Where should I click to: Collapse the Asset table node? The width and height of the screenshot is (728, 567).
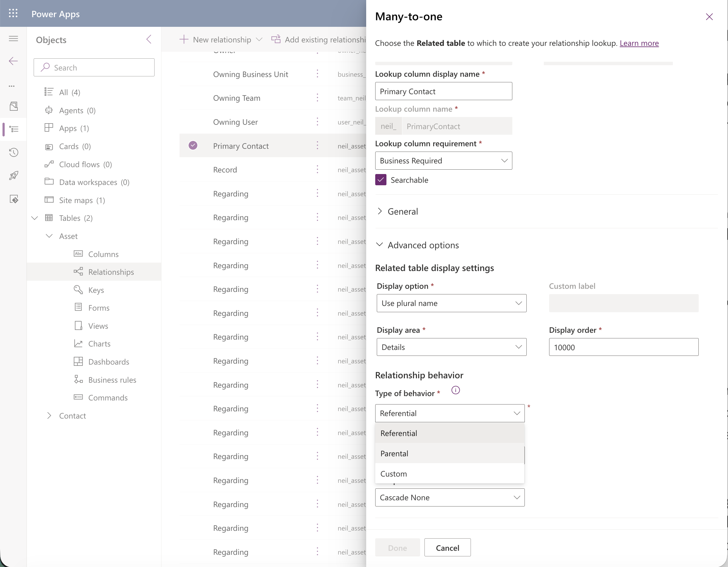point(49,236)
